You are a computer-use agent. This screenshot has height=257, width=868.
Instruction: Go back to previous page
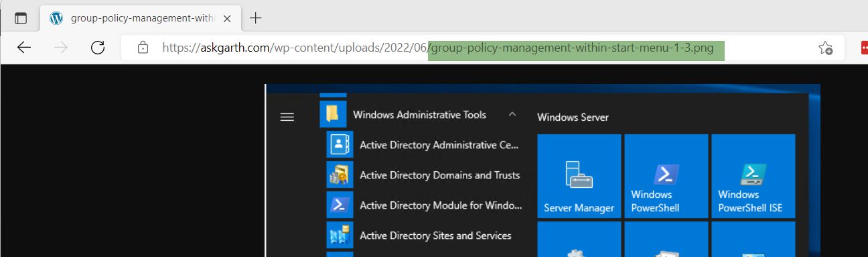pyautogui.click(x=24, y=48)
